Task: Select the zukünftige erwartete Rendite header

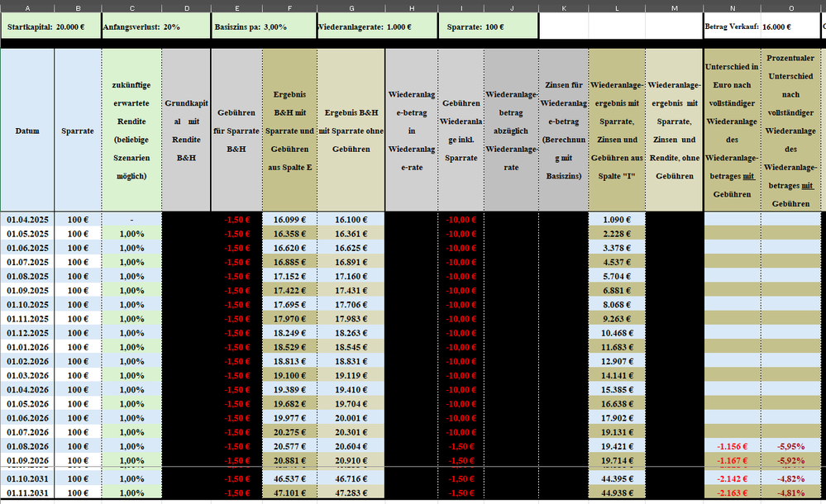Action: pos(131,130)
